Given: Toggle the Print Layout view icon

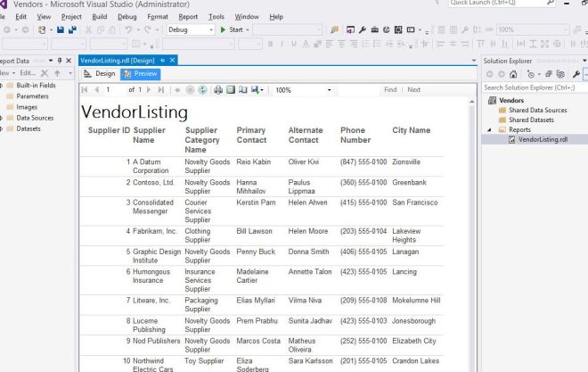Looking at the screenshot, I should 230,90.
